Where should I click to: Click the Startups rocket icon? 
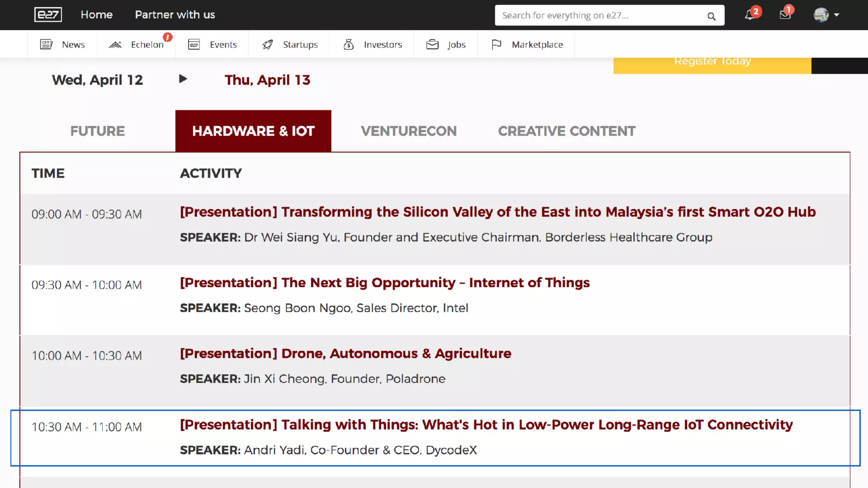click(x=267, y=44)
